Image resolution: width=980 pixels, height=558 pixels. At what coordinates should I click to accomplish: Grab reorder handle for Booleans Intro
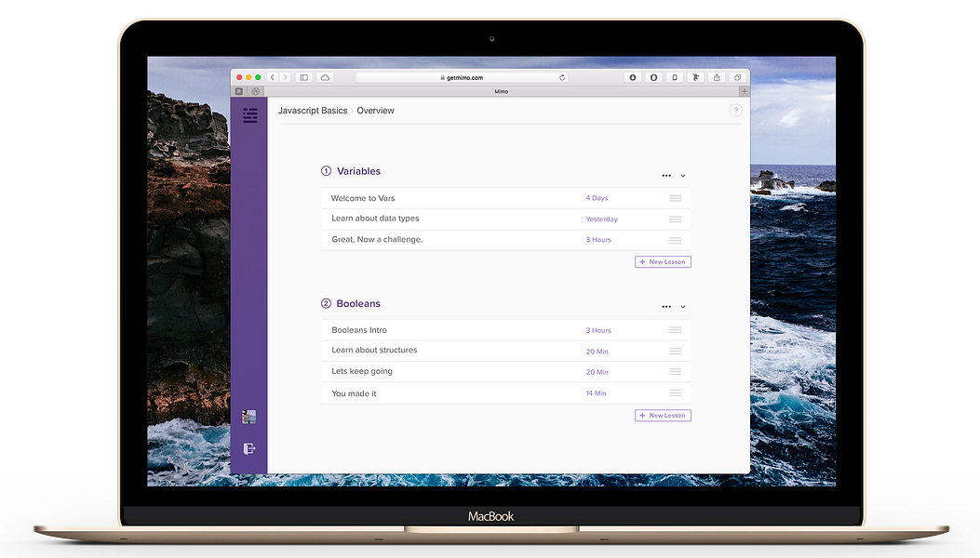tap(675, 330)
